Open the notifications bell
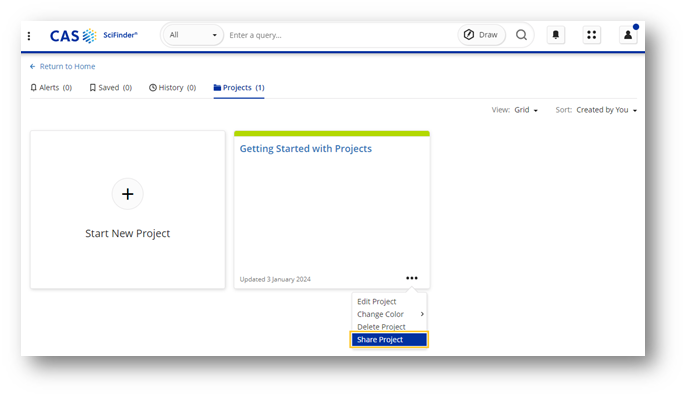 (x=556, y=35)
